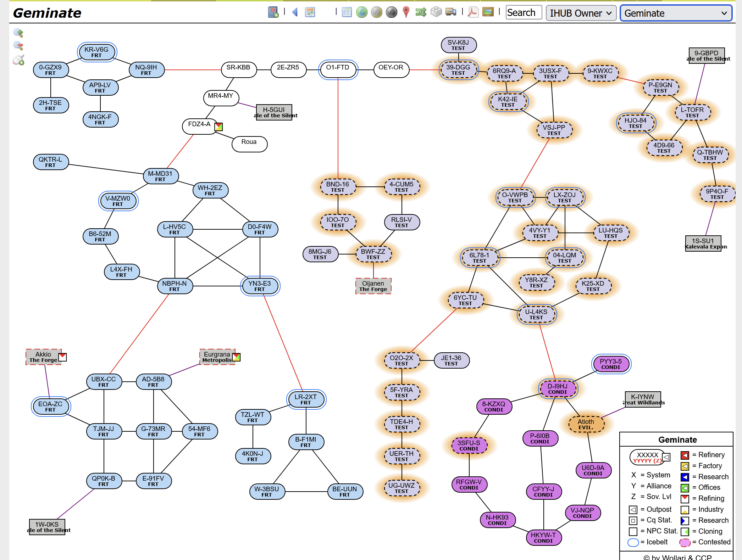Image resolution: width=742 pixels, height=560 pixels.
Task: Open the Geminate region dropdown
Action: click(x=676, y=13)
